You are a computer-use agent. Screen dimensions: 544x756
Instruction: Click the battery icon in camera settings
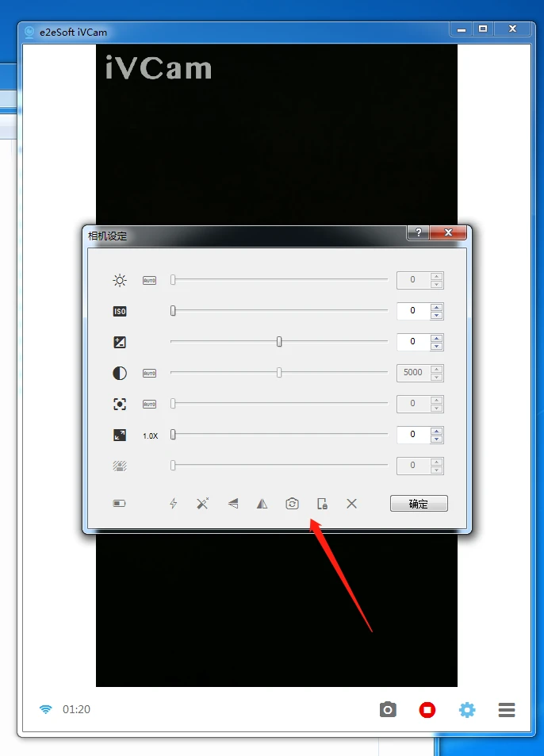(119, 504)
